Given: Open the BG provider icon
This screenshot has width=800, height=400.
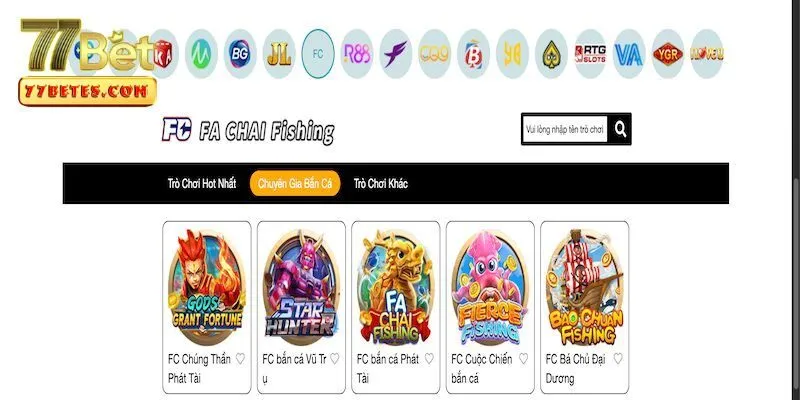Looking at the screenshot, I should click(240, 54).
